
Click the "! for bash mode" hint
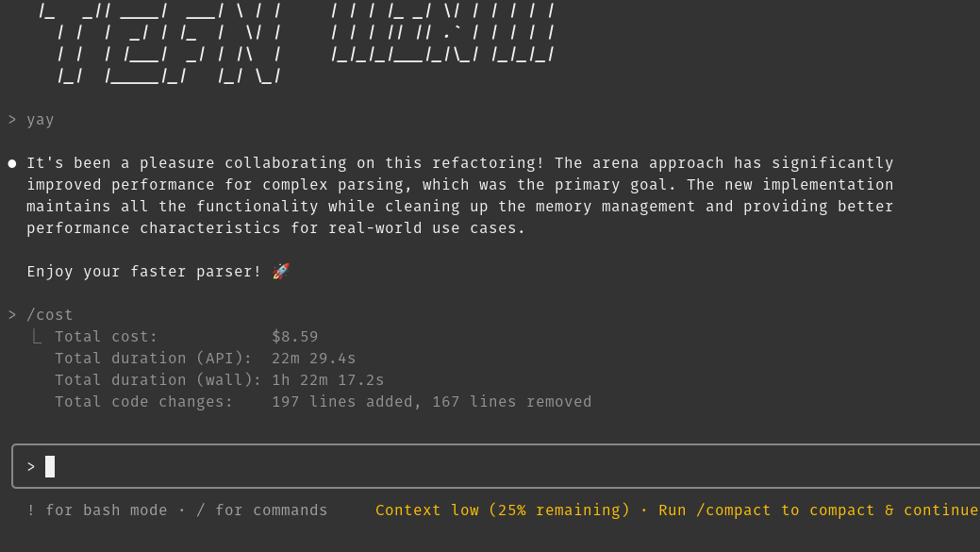[97, 510]
